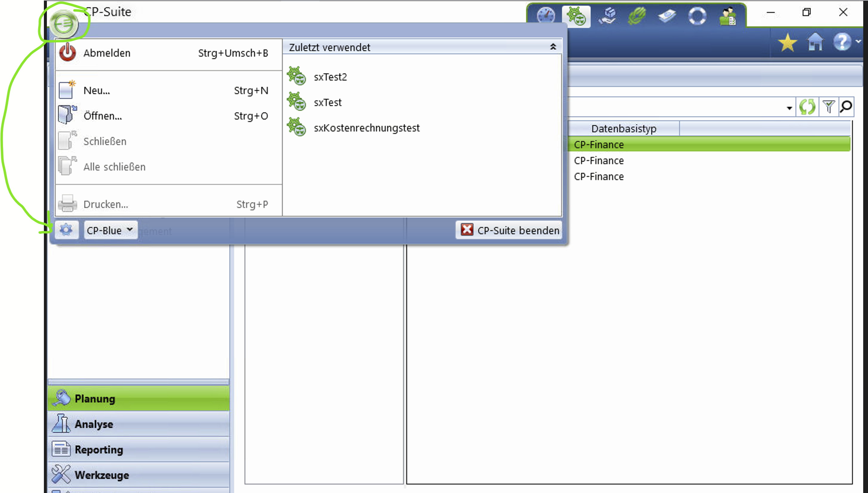The width and height of the screenshot is (868, 493).
Task: Open the hand-holding-boxes module icon
Action: coord(608,16)
